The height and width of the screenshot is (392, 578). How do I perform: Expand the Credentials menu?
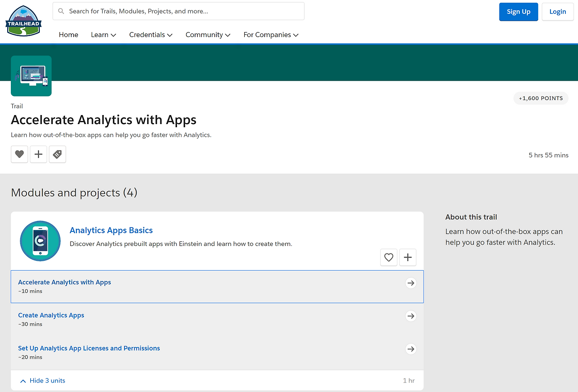[151, 35]
